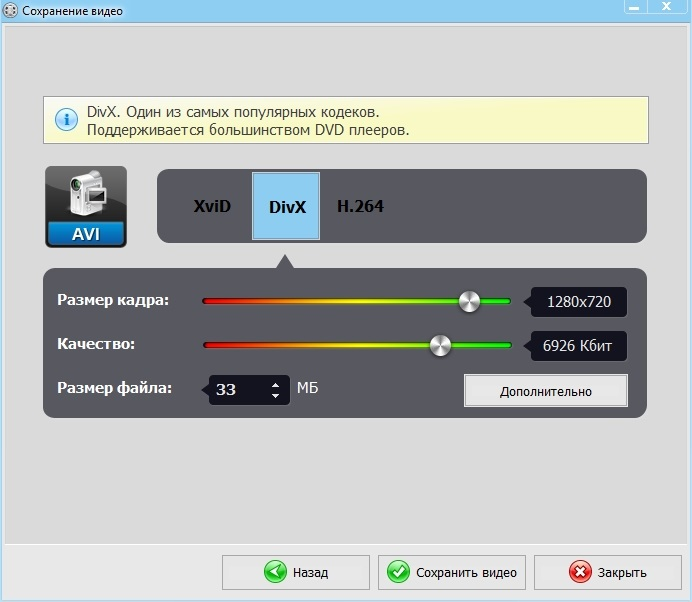
Task: Click the blue info icon in the hint bar
Action: coord(66,119)
